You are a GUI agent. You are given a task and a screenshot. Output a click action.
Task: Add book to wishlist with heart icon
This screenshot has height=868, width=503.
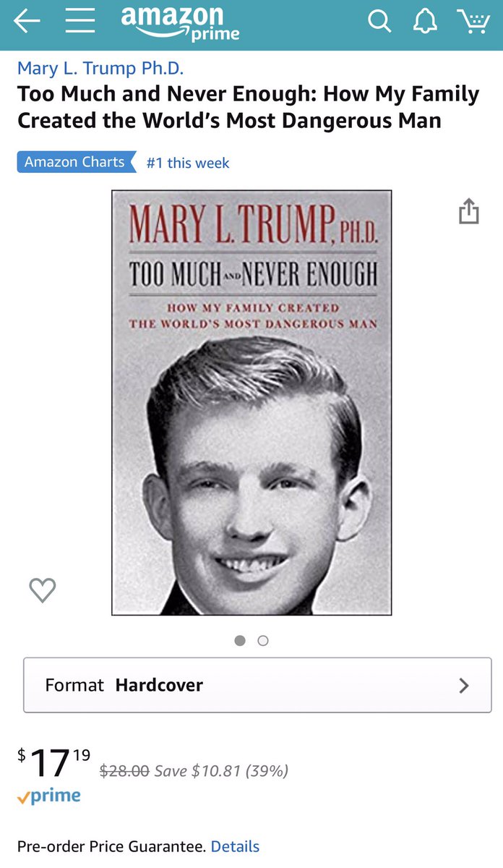(x=43, y=590)
